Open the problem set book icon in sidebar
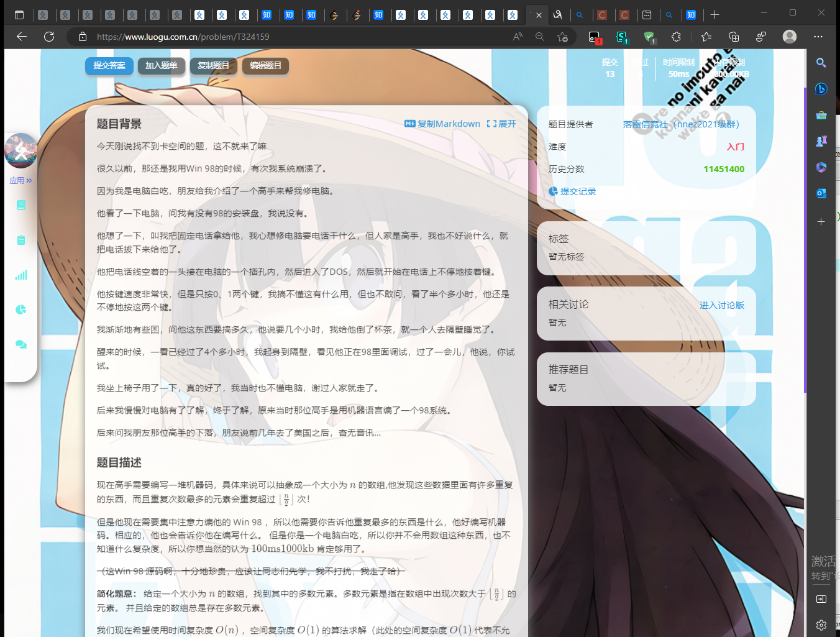 [x=21, y=205]
